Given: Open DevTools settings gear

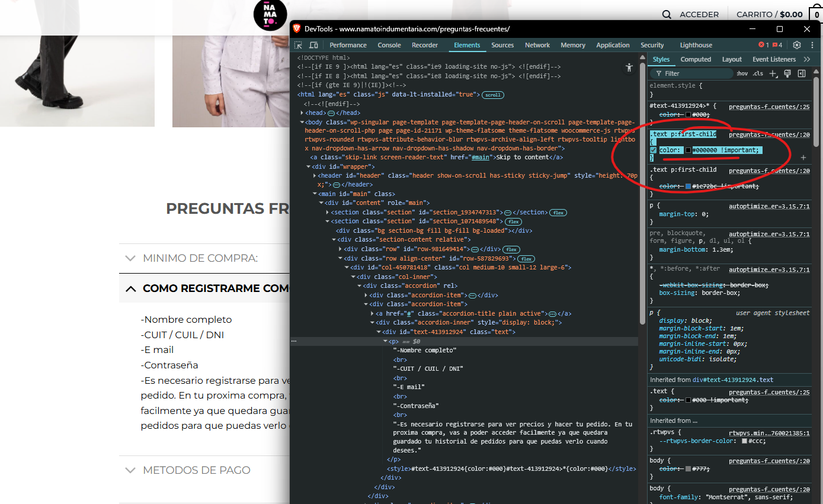Looking at the screenshot, I should 797,45.
